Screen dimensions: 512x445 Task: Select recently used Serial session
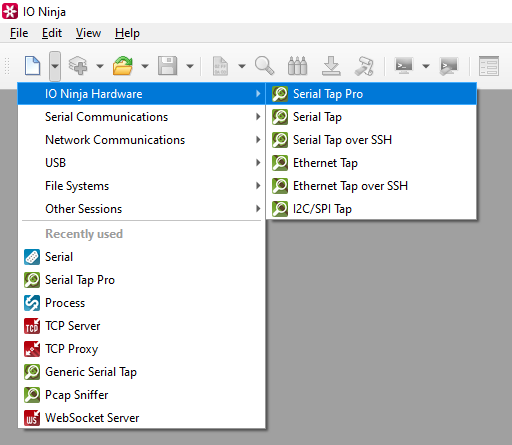point(142,257)
